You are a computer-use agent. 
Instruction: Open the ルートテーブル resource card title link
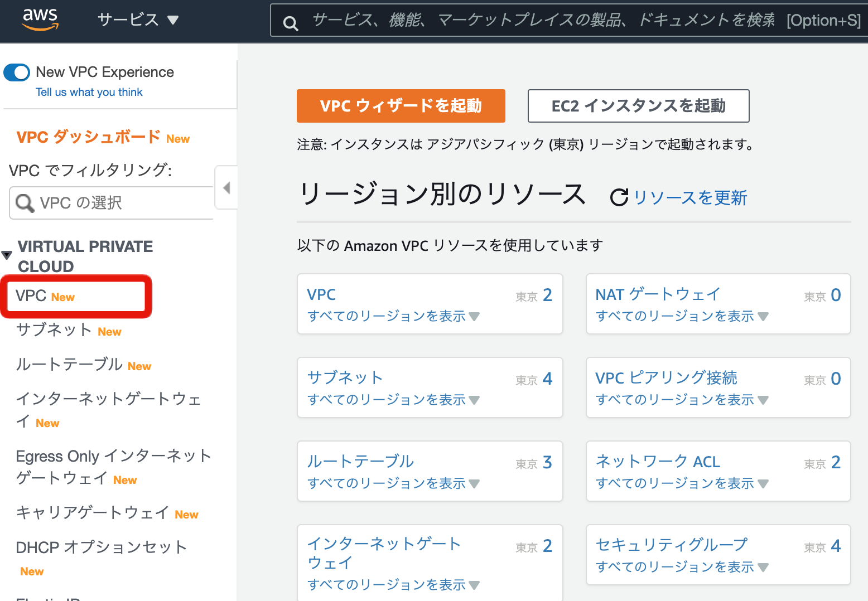tap(360, 461)
